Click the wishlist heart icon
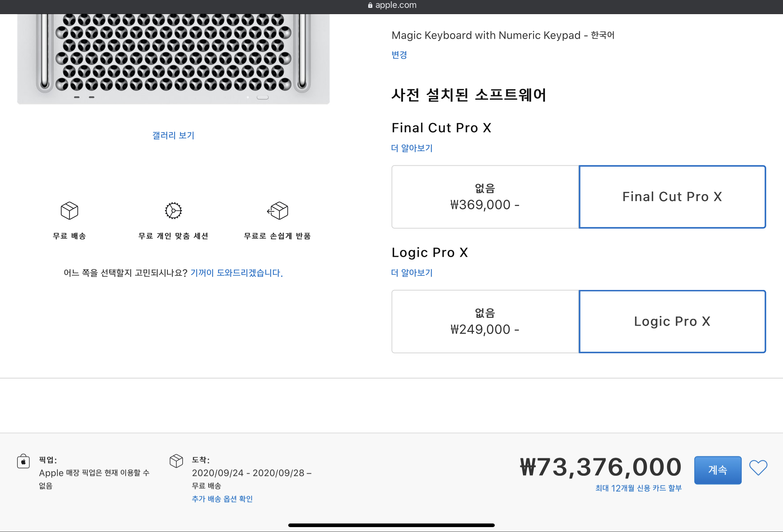This screenshot has height=532, width=783. [758, 468]
